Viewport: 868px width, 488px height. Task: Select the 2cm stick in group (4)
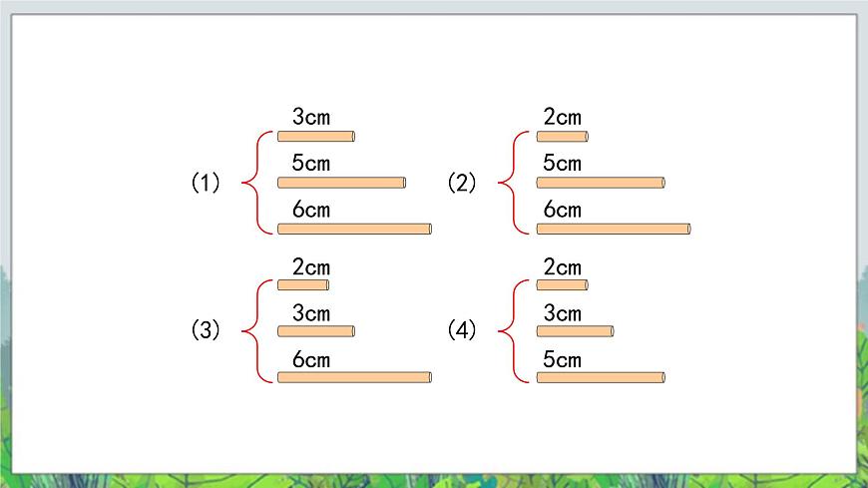563,285
